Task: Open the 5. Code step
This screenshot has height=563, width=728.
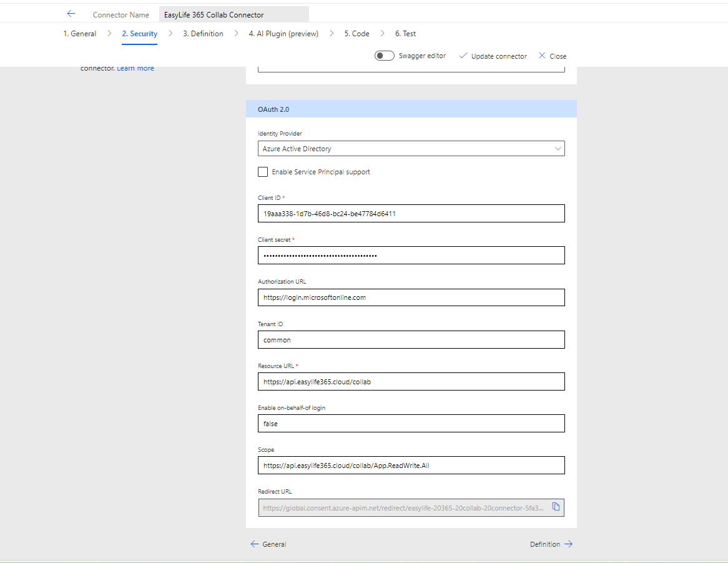Action: tap(357, 34)
